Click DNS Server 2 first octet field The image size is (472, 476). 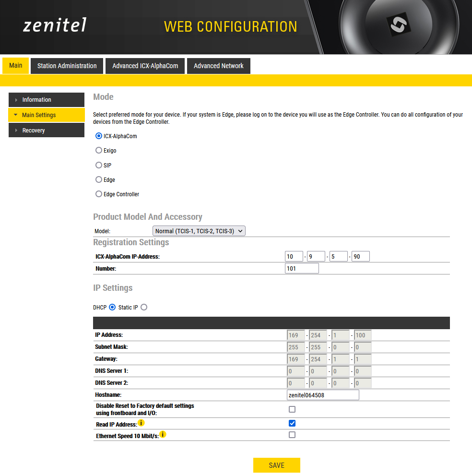296,383
